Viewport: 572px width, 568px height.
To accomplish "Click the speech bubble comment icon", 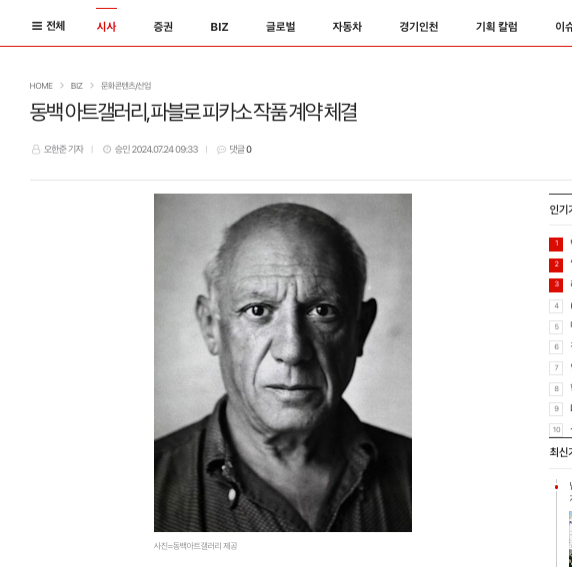I will pyautogui.click(x=221, y=150).
